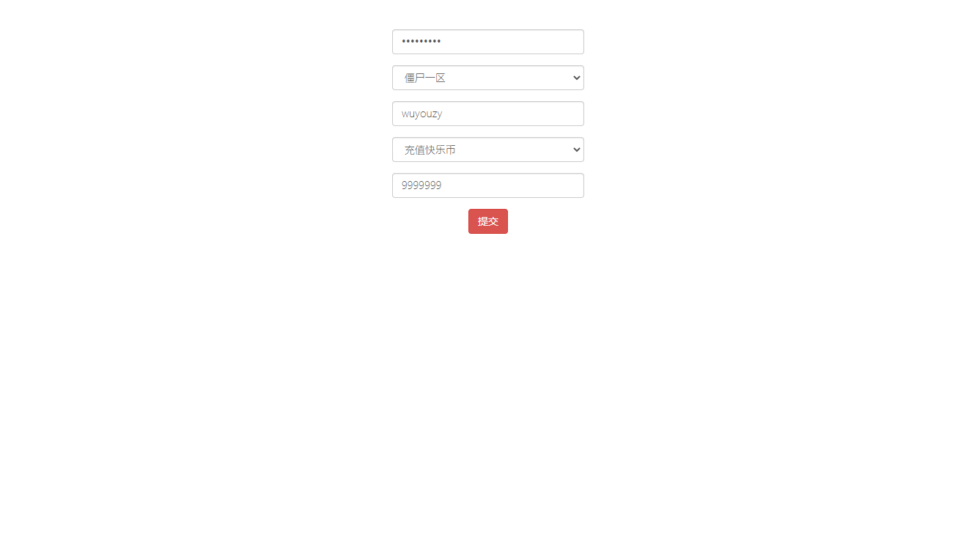
Task: Click on the 充值快乐币 text
Action: pos(430,150)
